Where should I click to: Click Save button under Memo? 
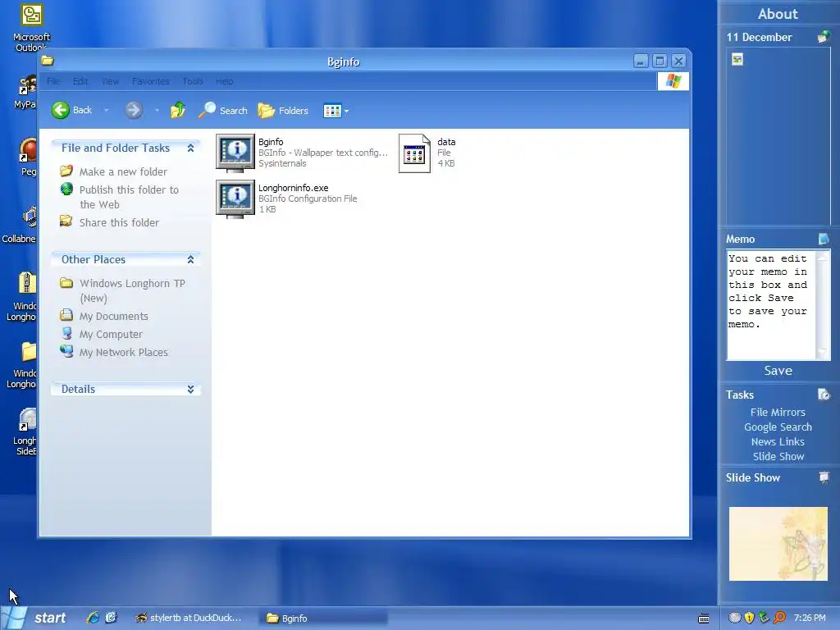tap(778, 371)
